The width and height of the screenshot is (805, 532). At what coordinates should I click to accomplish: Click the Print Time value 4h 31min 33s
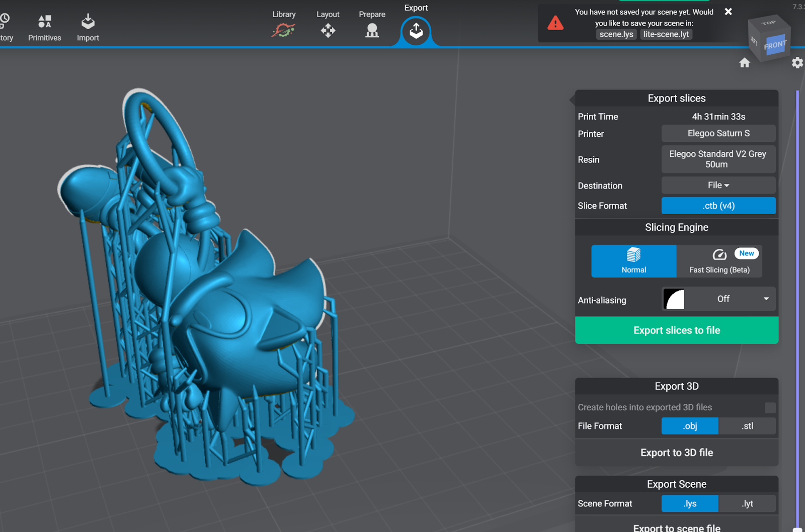point(718,117)
